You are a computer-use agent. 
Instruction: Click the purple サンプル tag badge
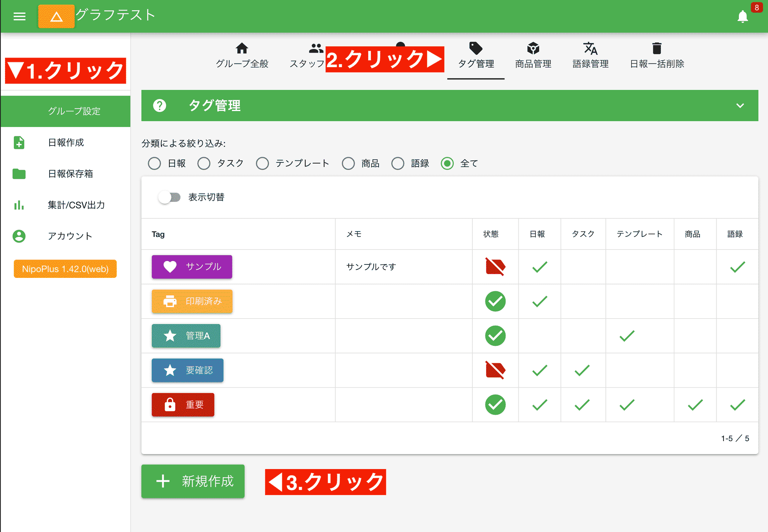pos(192,266)
